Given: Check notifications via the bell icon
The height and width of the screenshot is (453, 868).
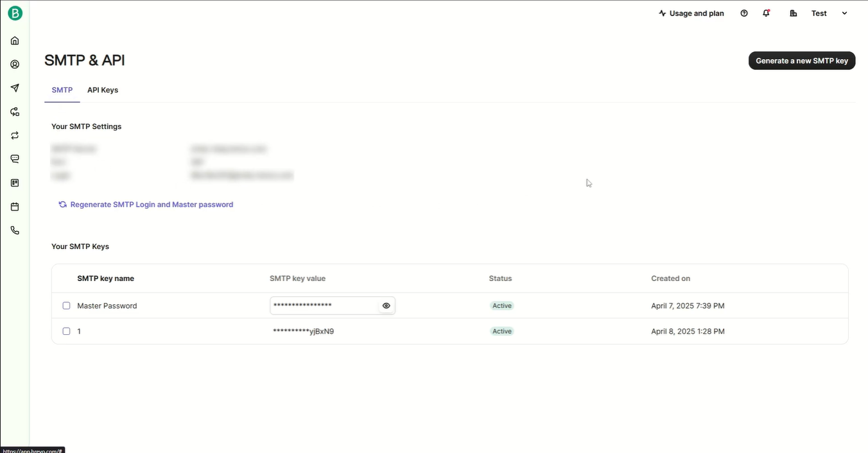Looking at the screenshot, I should (x=767, y=13).
